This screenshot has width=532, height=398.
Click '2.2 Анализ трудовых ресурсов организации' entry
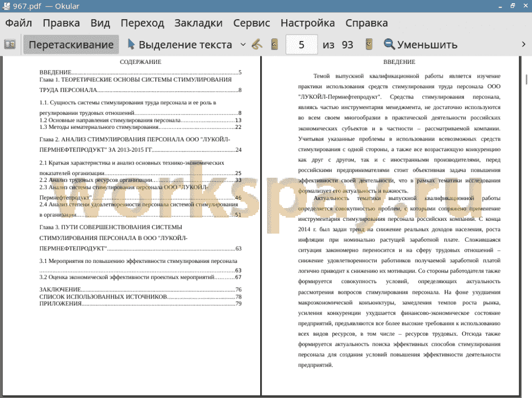click(x=140, y=180)
